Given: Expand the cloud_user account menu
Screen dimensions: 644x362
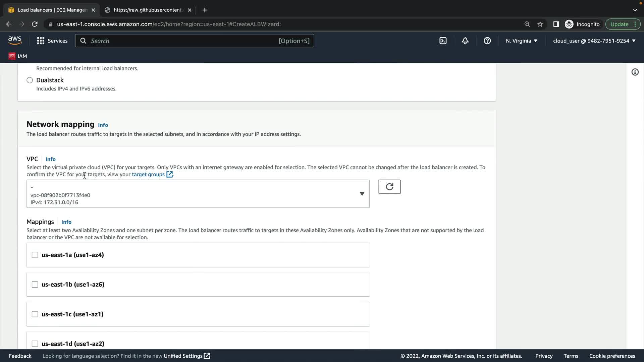Looking at the screenshot, I should pyautogui.click(x=594, y=41).
